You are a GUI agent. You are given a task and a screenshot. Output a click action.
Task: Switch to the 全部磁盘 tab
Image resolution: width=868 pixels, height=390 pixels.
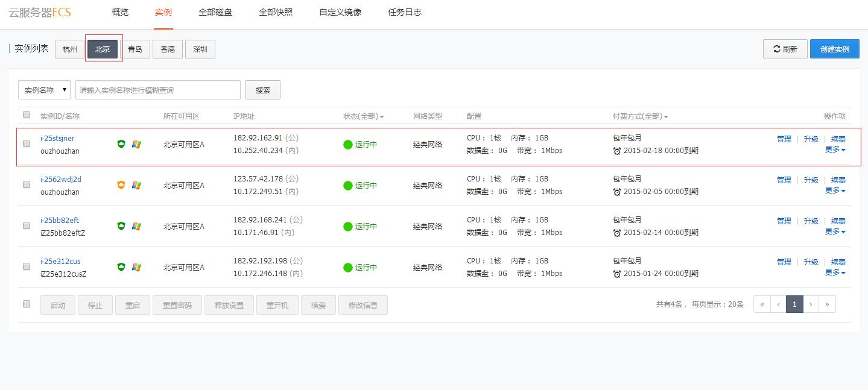[x=215, y=11]
